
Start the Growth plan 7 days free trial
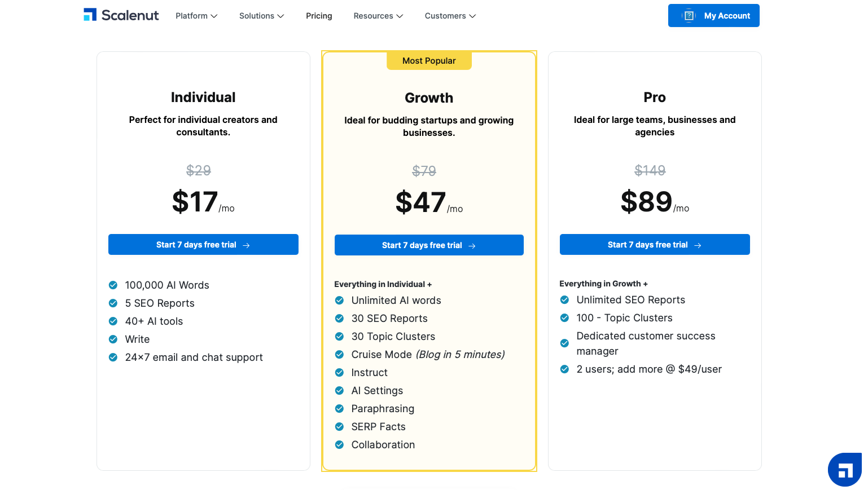(428, 245)
